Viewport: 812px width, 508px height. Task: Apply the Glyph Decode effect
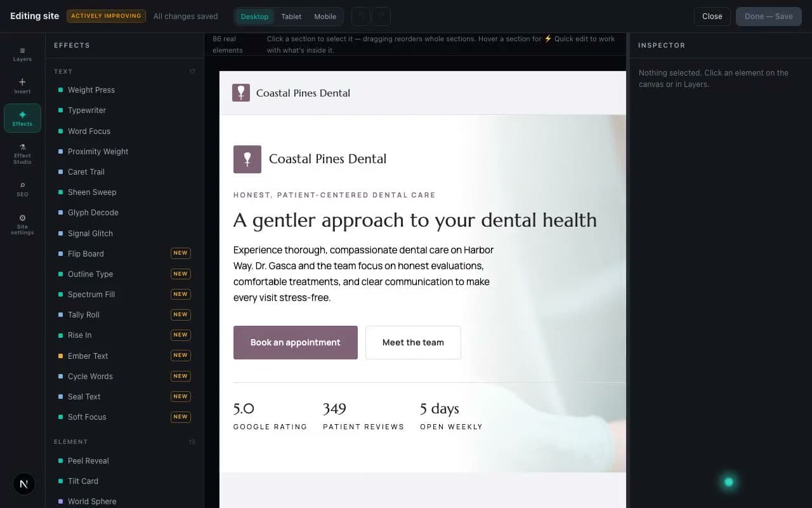click(124, 212)
